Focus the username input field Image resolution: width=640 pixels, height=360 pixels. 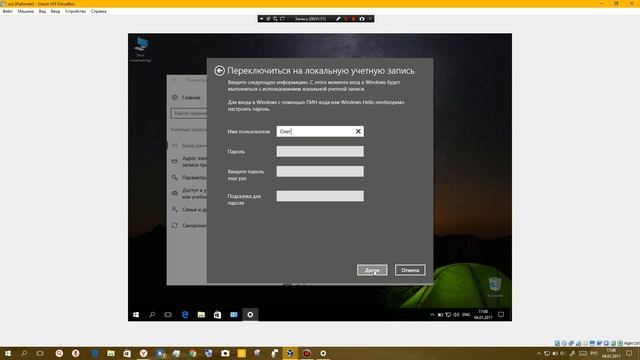(x=320, y=131)
